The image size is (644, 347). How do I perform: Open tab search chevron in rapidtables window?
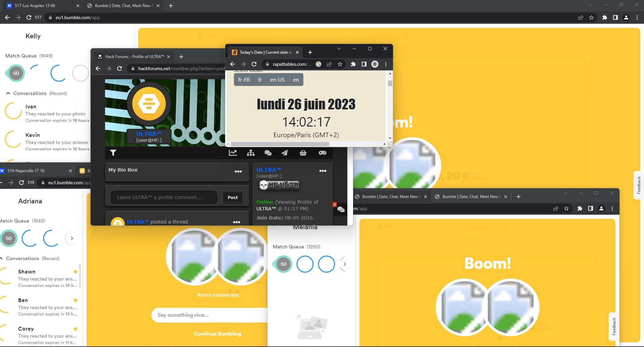[339, 49]
